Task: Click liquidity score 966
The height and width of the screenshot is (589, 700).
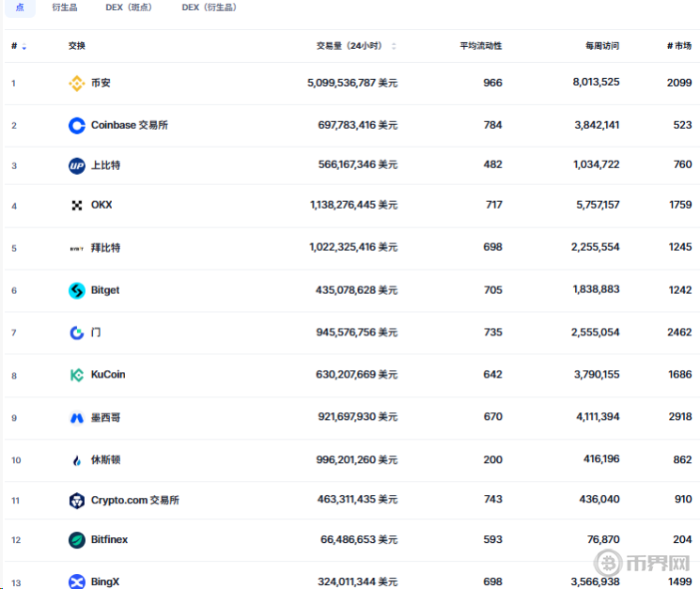Action: pyautogui.click(x=493, y=83)
